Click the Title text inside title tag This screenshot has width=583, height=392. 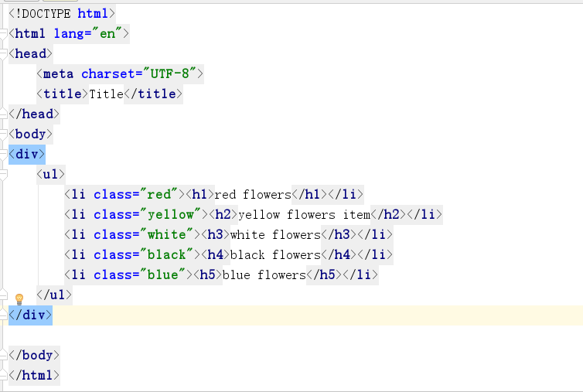tap(107, 94)
